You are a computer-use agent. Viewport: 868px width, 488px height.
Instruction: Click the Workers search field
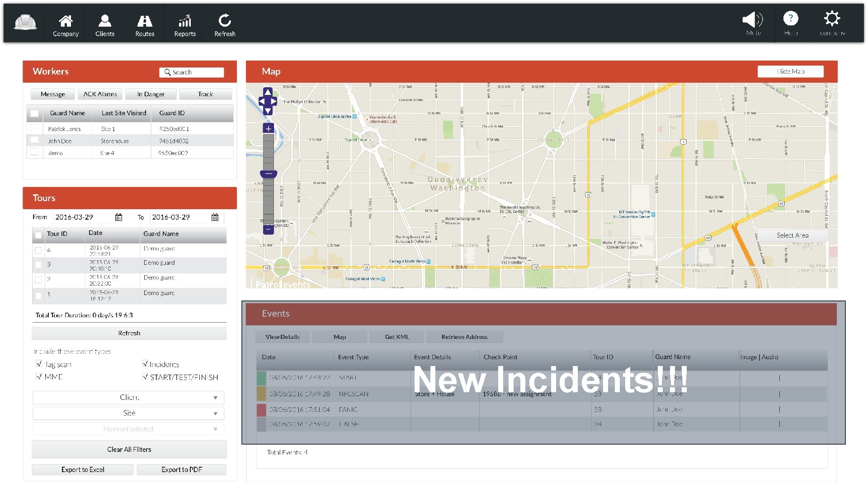pos(192,72)
